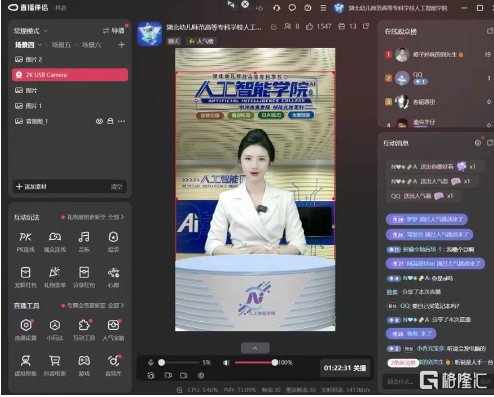Mute the speaker audio icon
The width and height of the screenshot is (494, 397).
point(226,362)
